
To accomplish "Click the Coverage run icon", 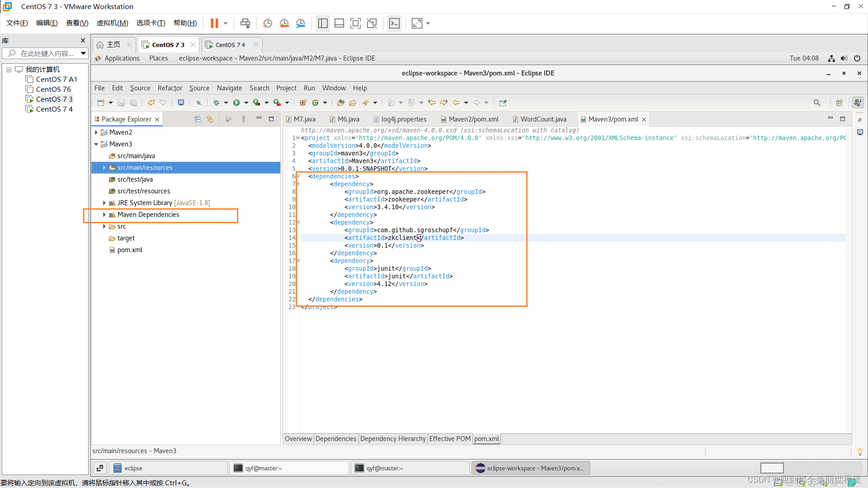I will 256,103.
